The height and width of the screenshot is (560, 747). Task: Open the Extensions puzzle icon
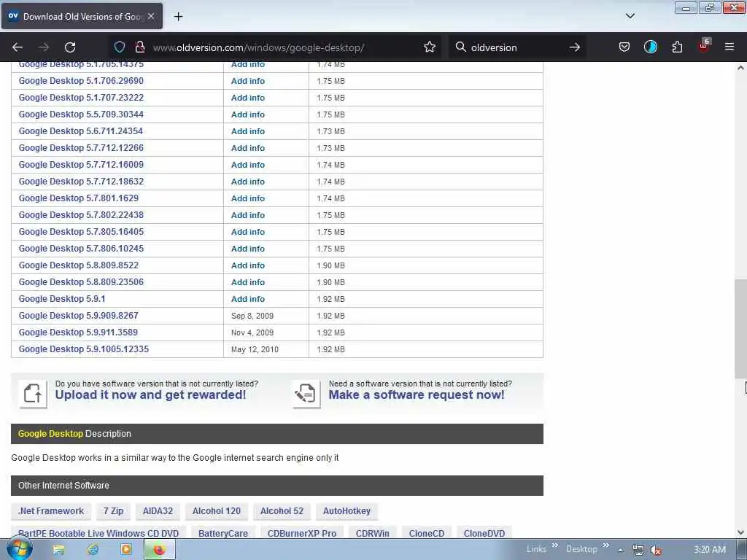[677, 47]
